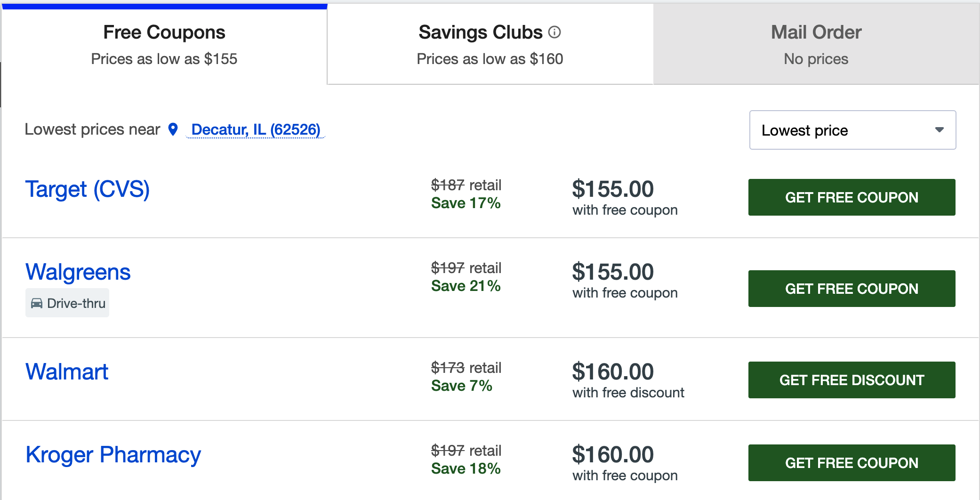The height and width of the screenshot is (500, 980).
Task: Click the location pin icon
Action: click(173, 129)
